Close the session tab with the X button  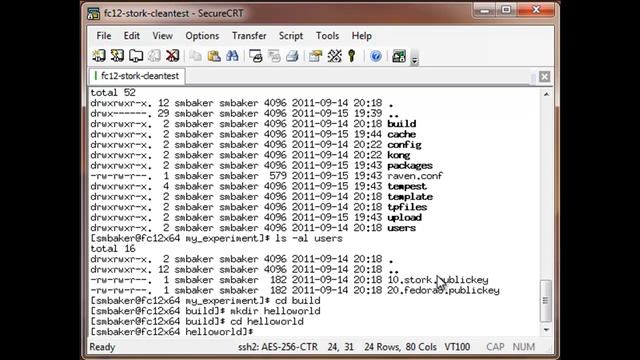click(544, 76)
